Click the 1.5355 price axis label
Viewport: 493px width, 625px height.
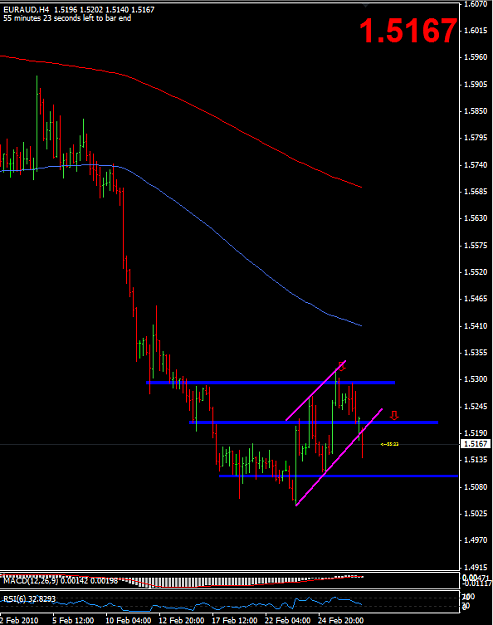(x=475, y=353)
